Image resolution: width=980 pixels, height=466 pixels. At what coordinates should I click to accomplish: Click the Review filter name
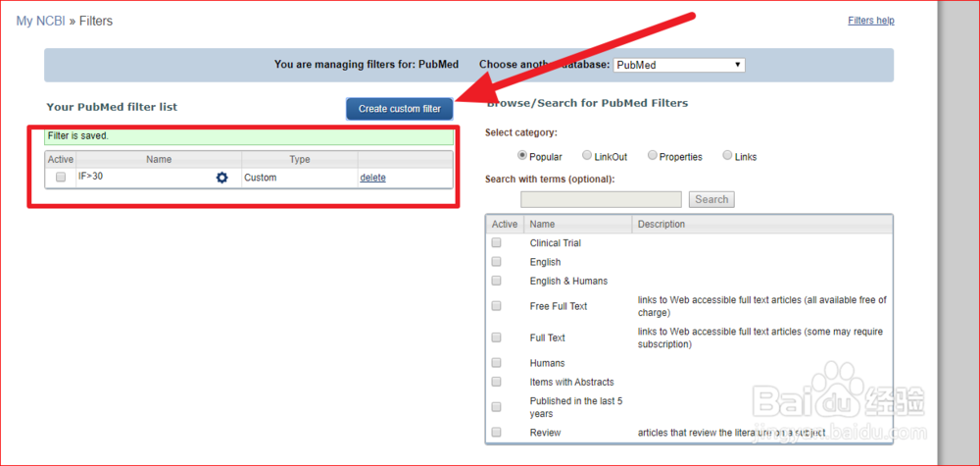546,433
